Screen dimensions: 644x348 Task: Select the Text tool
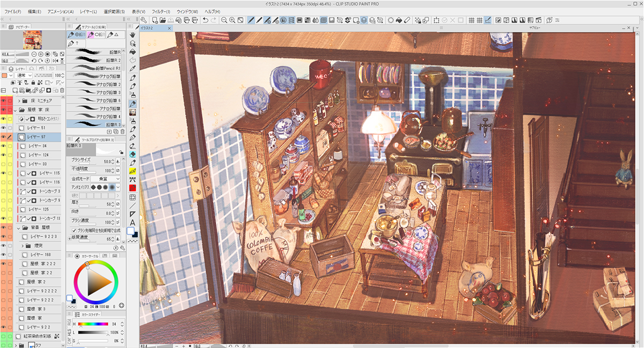tap(133, 223)
